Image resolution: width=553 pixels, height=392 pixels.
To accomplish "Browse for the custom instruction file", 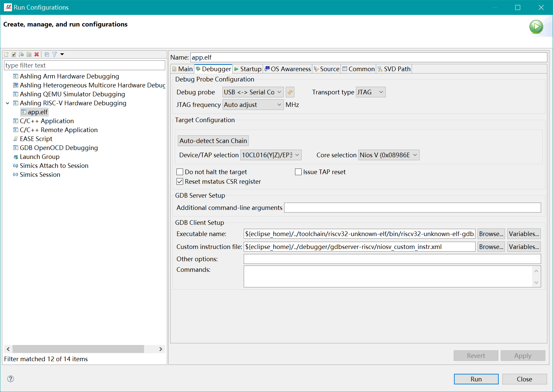I will (491, 247).
